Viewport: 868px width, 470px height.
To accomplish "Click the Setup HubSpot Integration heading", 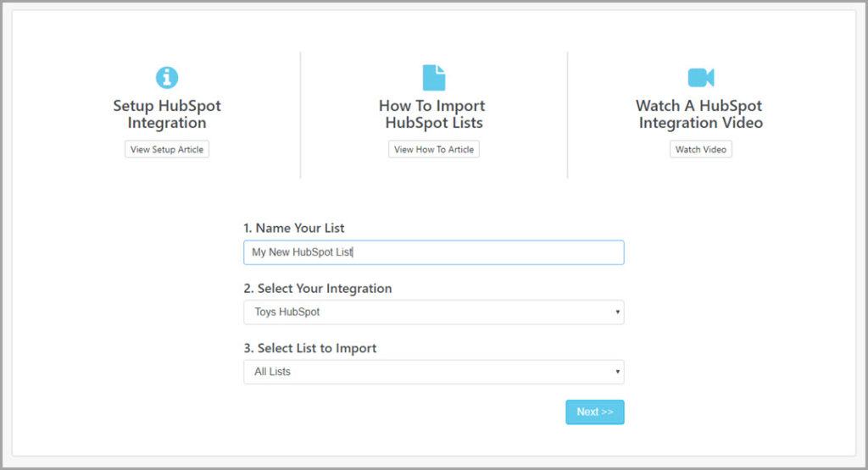I will click(x=167, y=114).
